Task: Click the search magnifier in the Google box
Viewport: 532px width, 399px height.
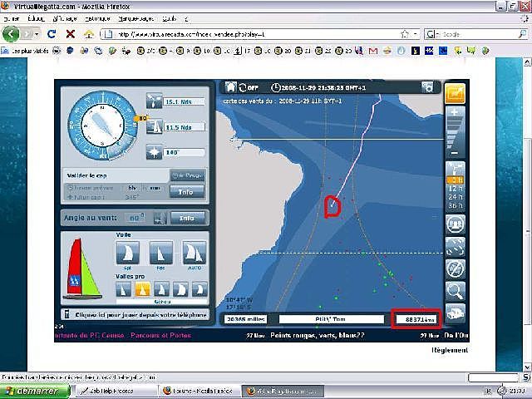Action: [522, 34]
